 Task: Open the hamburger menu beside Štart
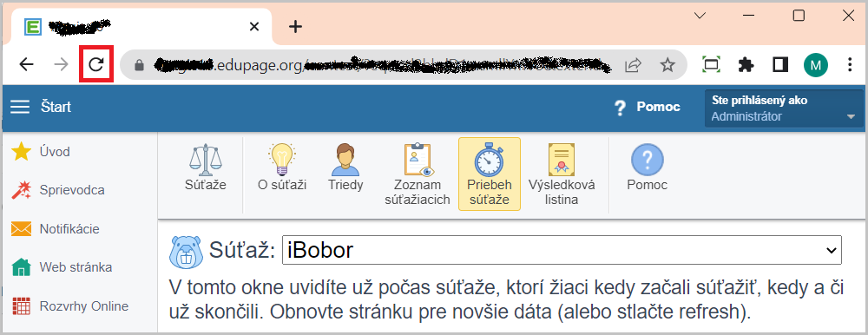pyautogui.click(x=21, y=107)
